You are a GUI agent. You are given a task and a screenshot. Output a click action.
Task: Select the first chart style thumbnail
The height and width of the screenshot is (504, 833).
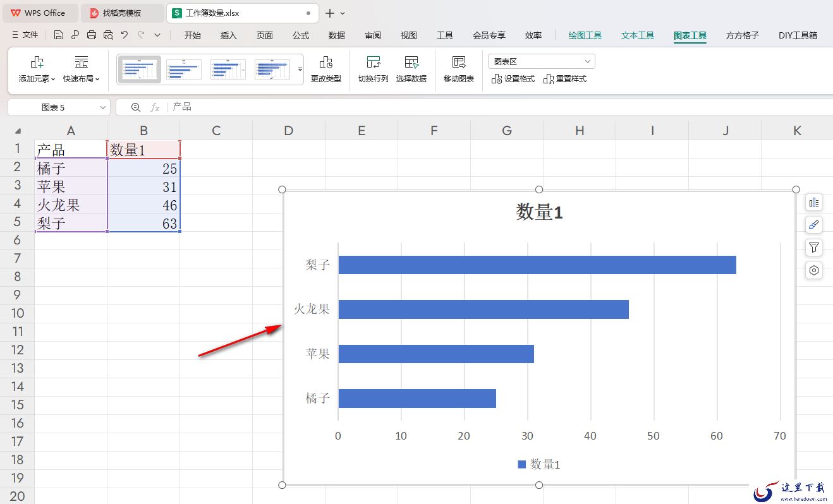(x=140, y=69)
